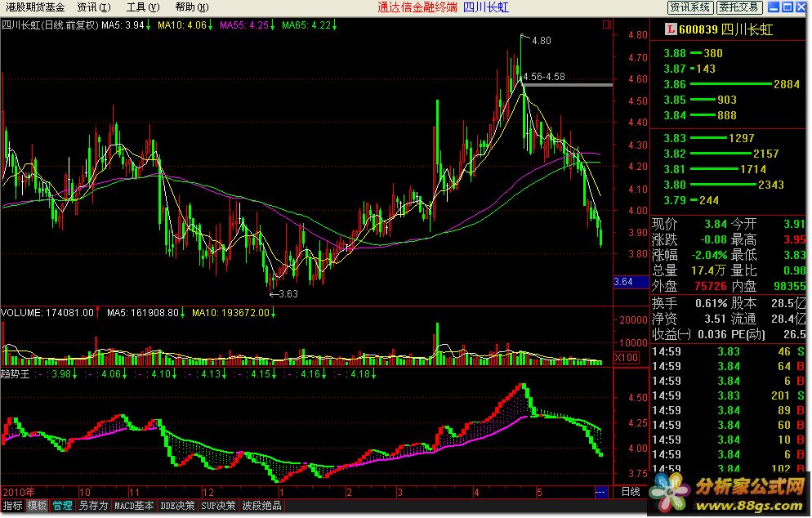Click the chart title 四川长虹(日线.前复权)
Screen dimensions: 812x518
tap(50, 25)
